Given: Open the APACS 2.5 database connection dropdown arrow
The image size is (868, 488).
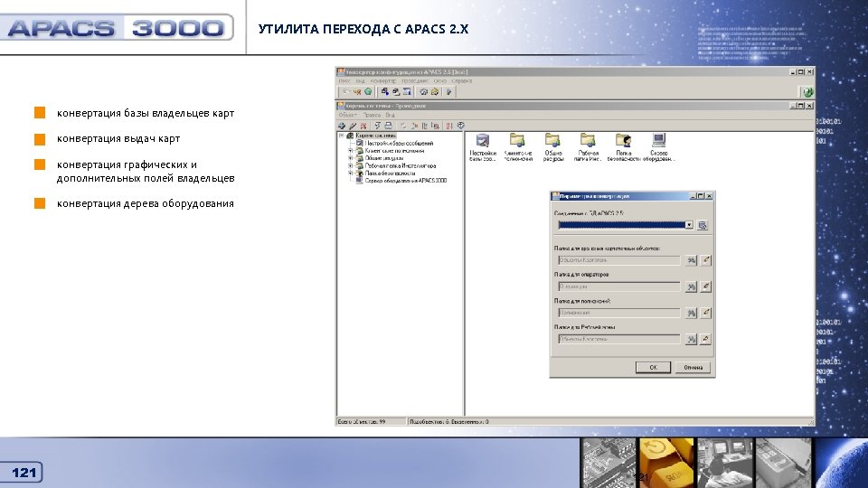Looking at the screenshot, I should [x=689, y=225].
